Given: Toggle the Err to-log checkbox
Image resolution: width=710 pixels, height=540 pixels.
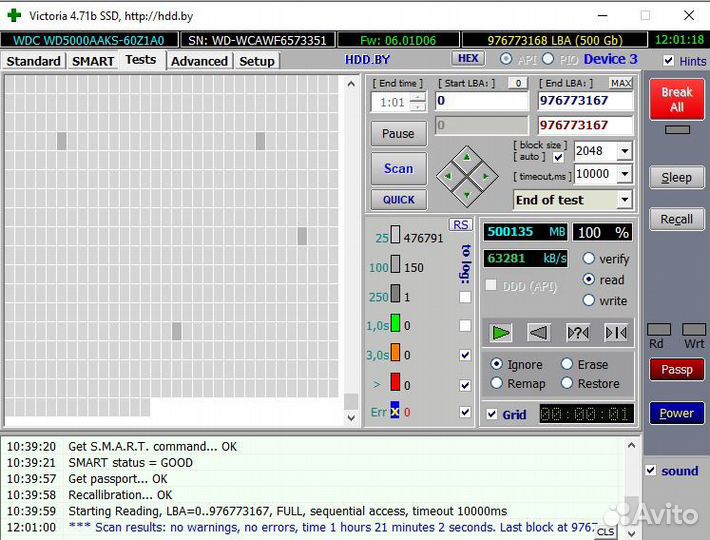Looking at the screenshot, I should pyautogui.click(x=465, y=412).
